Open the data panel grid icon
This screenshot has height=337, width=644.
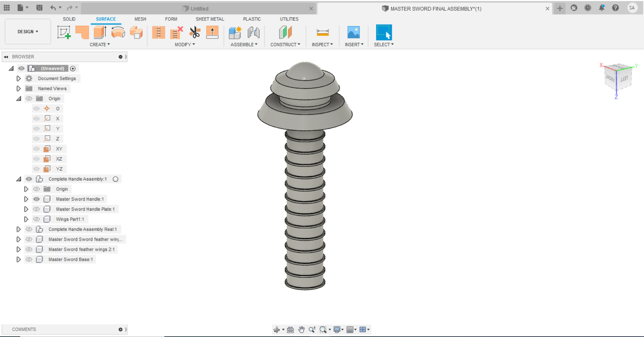(x=7, y=8)
